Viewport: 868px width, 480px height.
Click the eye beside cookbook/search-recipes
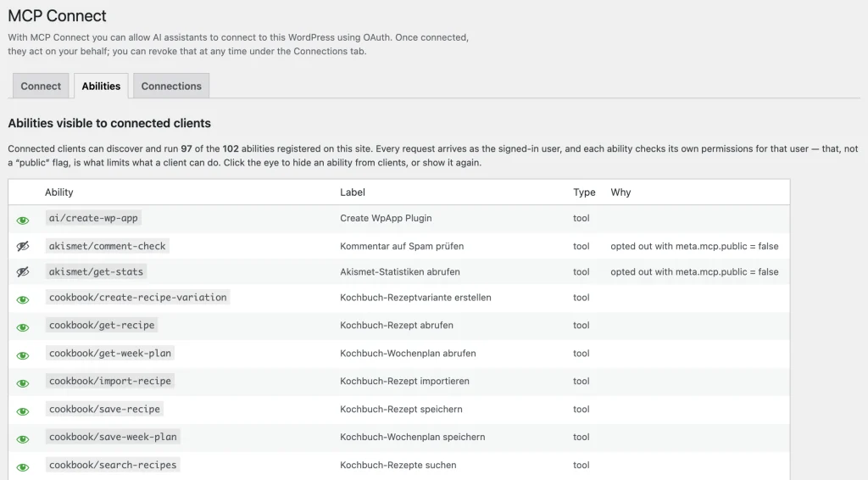[x=23, y=467]
